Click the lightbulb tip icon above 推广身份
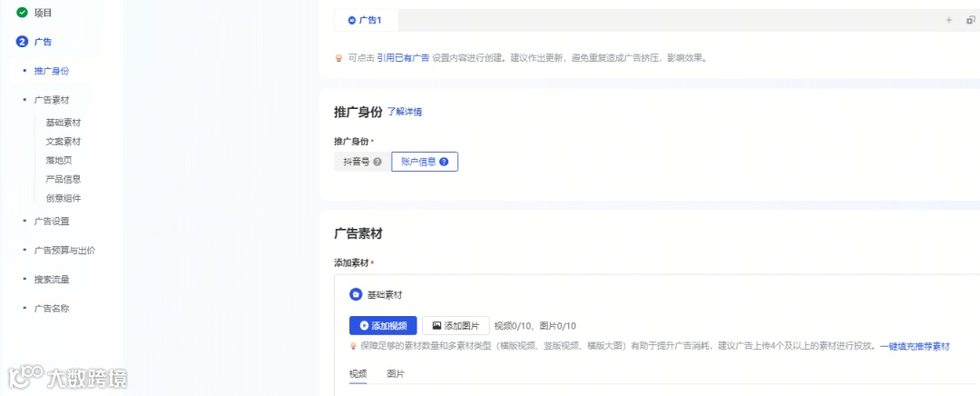Image resolution: width=980 pixels, height=396 pixels. (339, 57)
